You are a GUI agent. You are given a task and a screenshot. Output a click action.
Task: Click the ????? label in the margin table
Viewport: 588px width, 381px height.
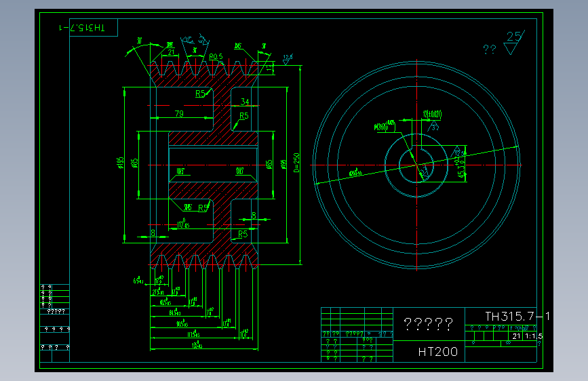[56, 312]
